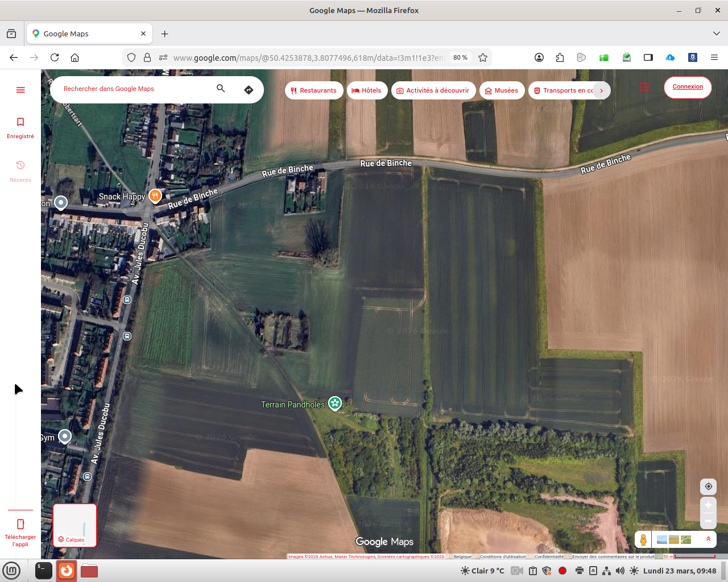Select the Google Maps browser tab

89,34
